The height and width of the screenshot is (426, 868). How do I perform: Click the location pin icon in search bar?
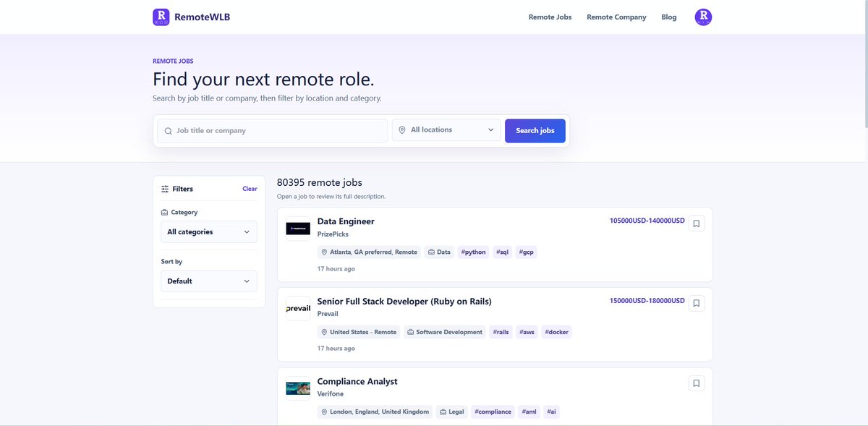[402, 130]
